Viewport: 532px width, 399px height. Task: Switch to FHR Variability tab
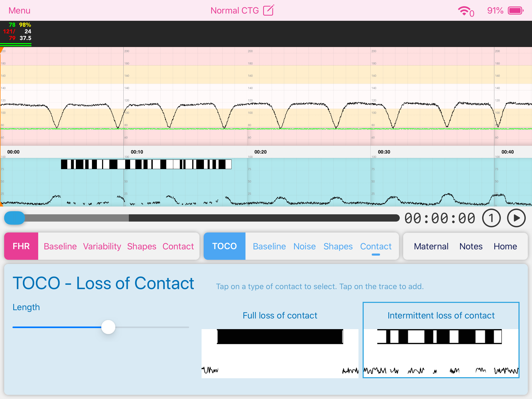pos(102,246)
